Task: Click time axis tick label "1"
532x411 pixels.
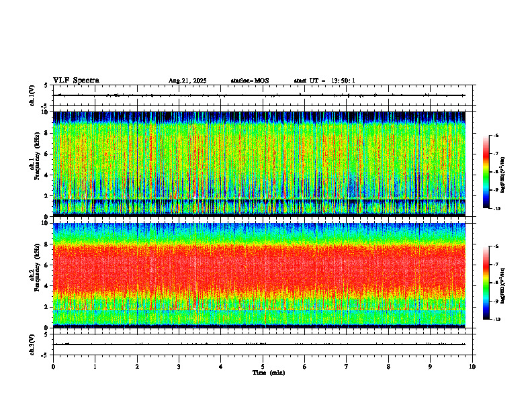Action: [95, 367]
